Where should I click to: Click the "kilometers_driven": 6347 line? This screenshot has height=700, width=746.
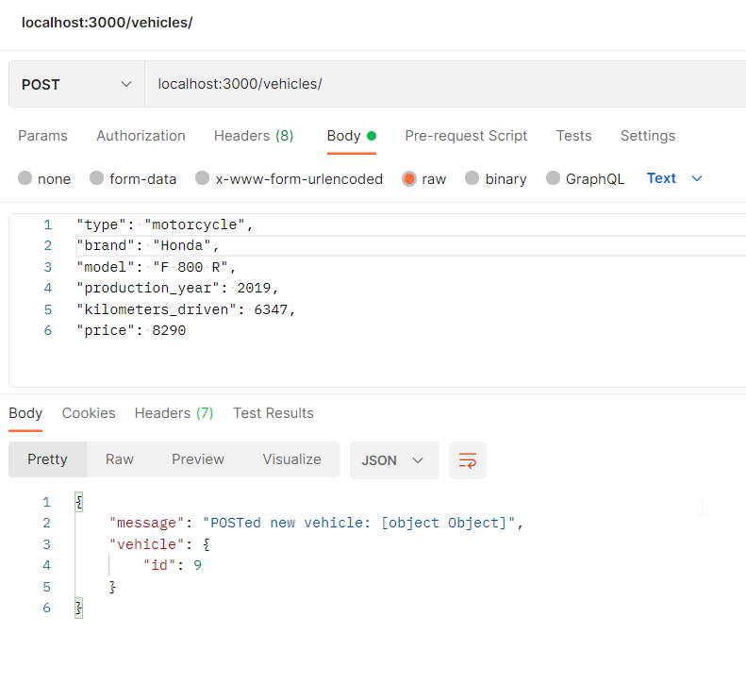[186, 309]
